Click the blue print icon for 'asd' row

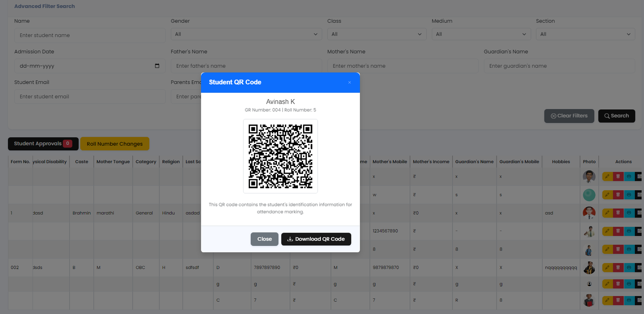(629, 213)
